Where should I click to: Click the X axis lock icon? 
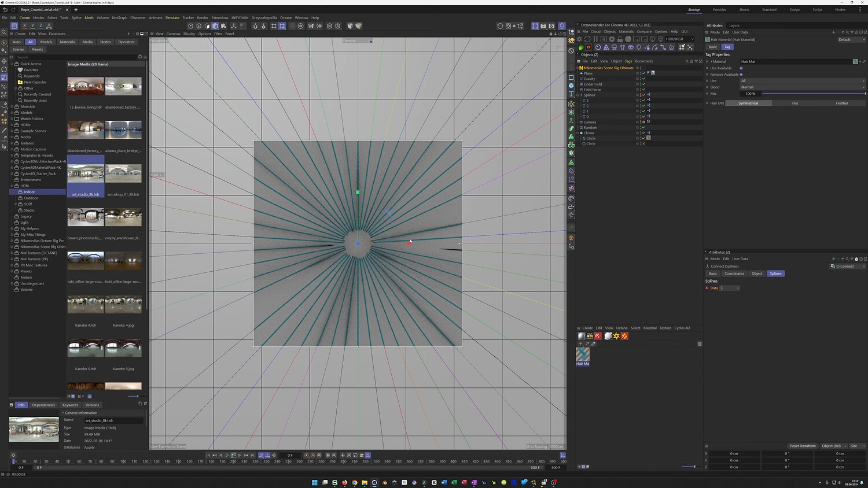tap(24, 26)
